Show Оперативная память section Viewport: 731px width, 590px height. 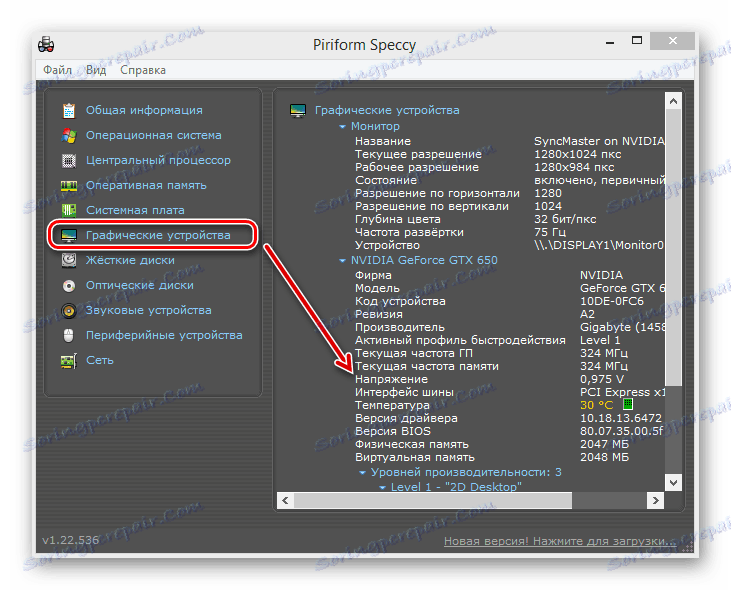[146, 185]
